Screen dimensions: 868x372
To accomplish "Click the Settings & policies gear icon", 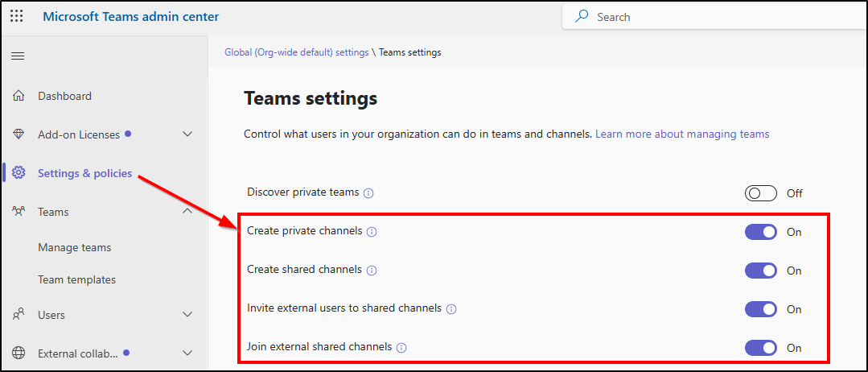I will [x=19, y=174].
